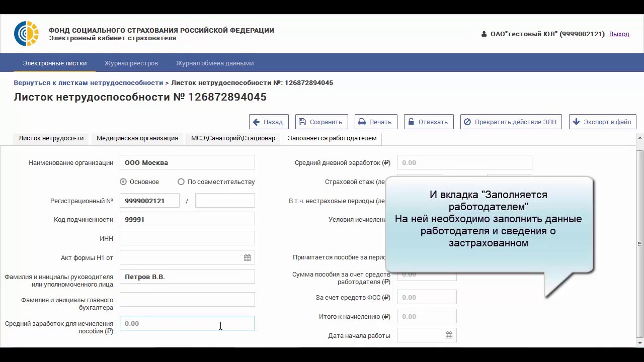Select the Основное radio button
Screen dimensions: 644x362
click(x=123, y=182)
